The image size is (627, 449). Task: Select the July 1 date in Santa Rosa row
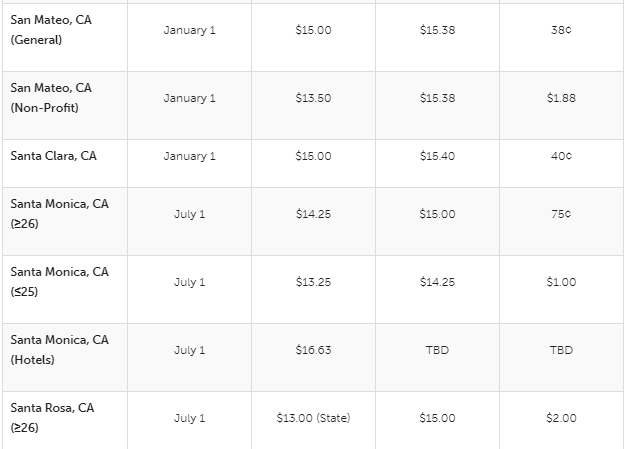click(x=189, y=418)
